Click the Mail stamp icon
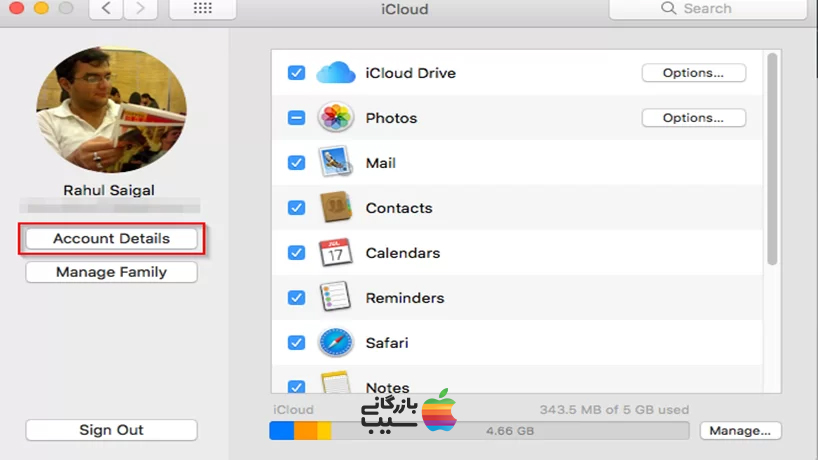Screen dimensions: 818x460 pyautogui.click(x=335, y=162)
